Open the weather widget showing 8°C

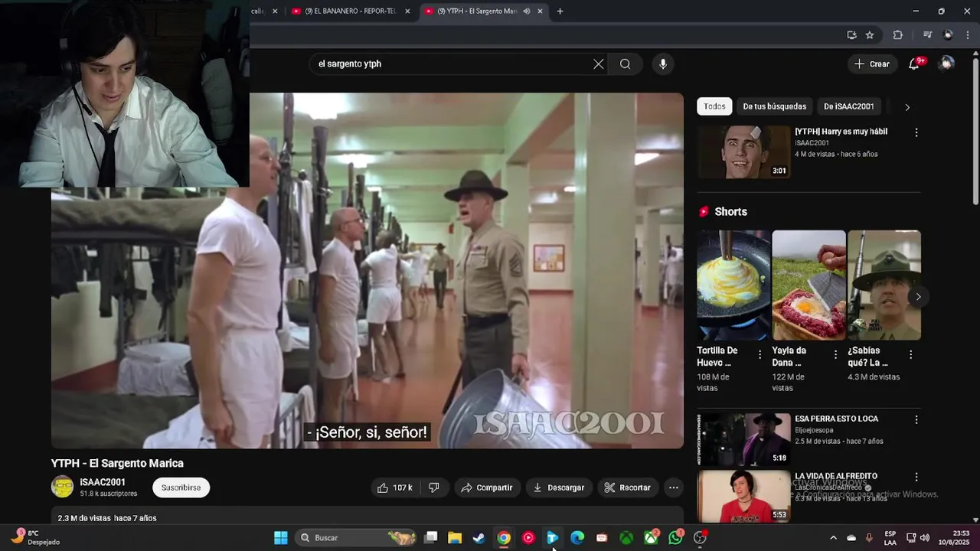click(x=34, y=538)
